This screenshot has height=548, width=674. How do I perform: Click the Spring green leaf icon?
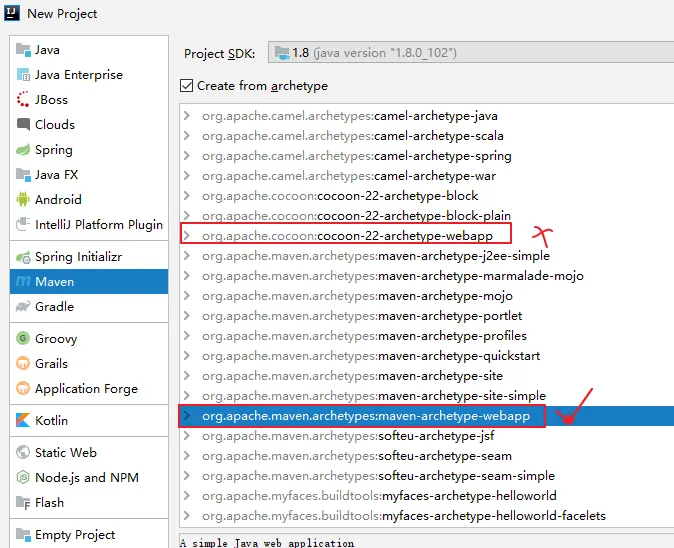23,150
